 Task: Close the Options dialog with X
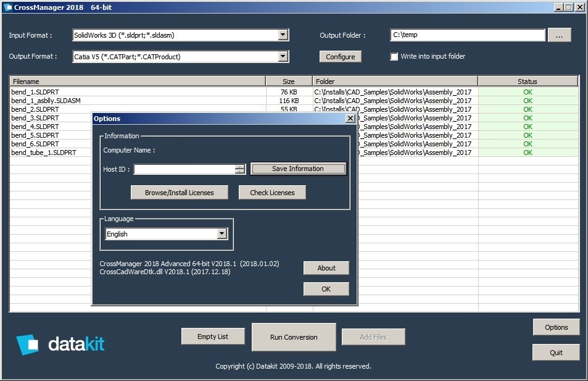pos(350,119)
